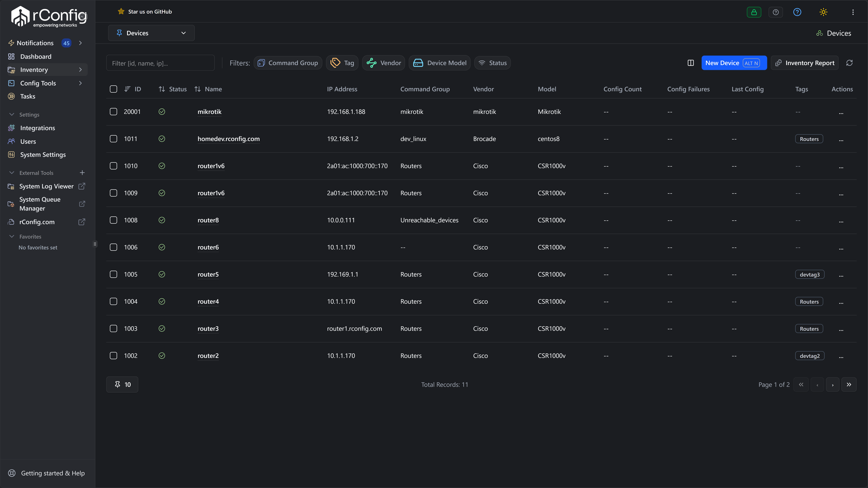Click the Notifications 45 badge

[66, 43]
